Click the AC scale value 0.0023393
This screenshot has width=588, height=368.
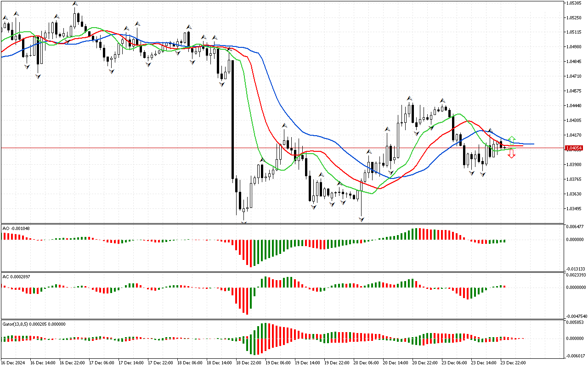(577, 275)
